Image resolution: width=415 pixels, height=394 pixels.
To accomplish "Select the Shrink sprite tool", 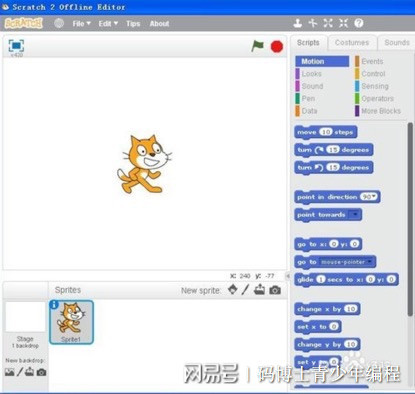I will [343, 23].
